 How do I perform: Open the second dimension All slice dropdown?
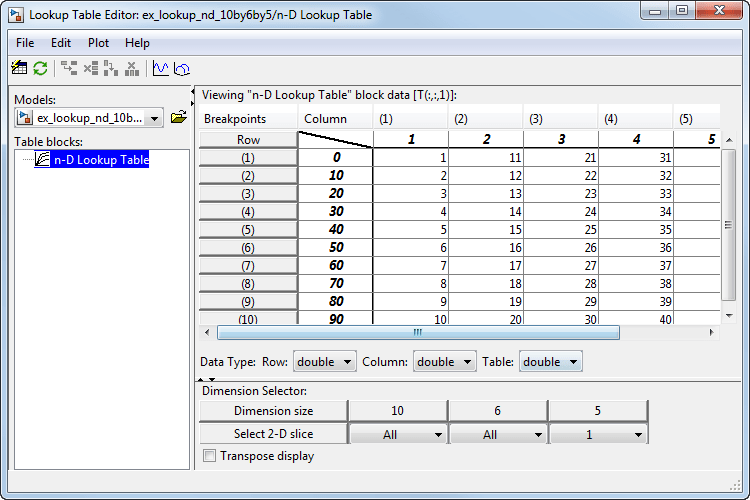coord(498,434)
